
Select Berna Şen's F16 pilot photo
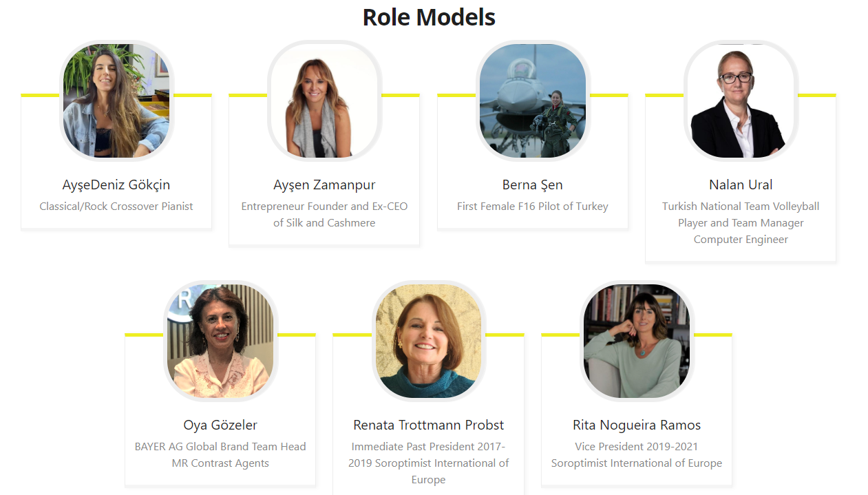(533, 101)
